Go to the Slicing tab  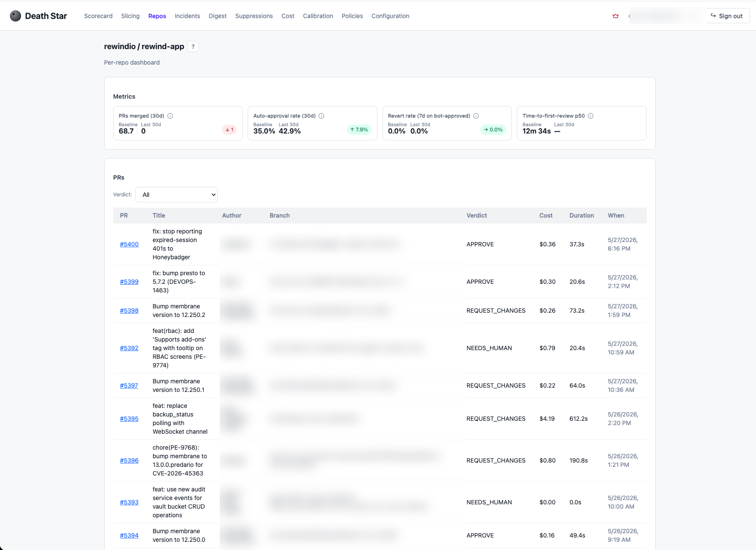point(130,16)
